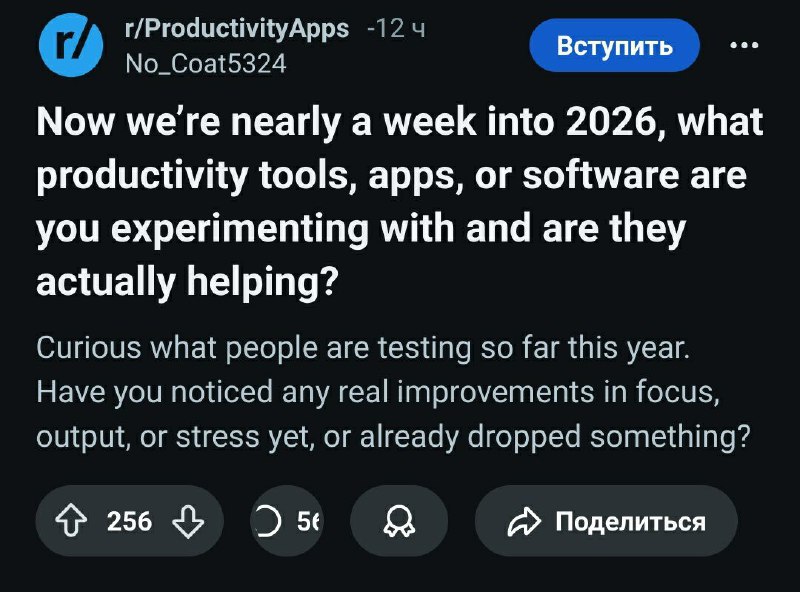Image resolution: width=800 pixels, height=592 pixels.
Task: Click the share arrow icon
Action: tap(525, 521)
